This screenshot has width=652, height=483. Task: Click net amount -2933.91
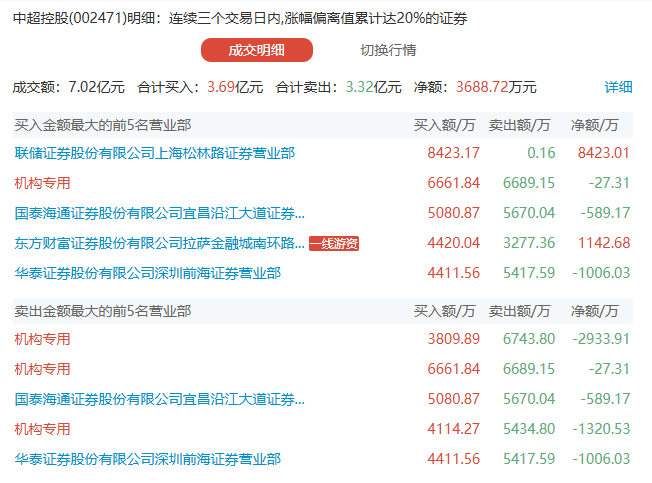point(601,339)
